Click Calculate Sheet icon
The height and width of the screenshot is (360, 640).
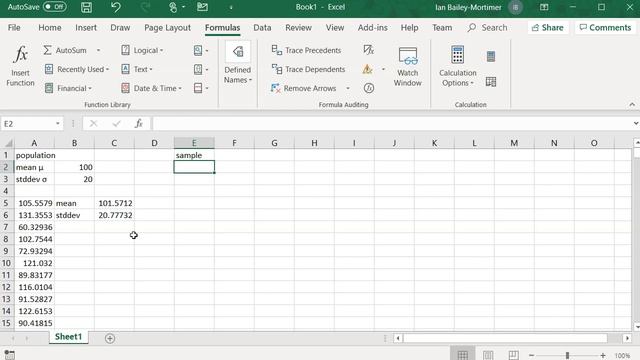tap(491, 82)
